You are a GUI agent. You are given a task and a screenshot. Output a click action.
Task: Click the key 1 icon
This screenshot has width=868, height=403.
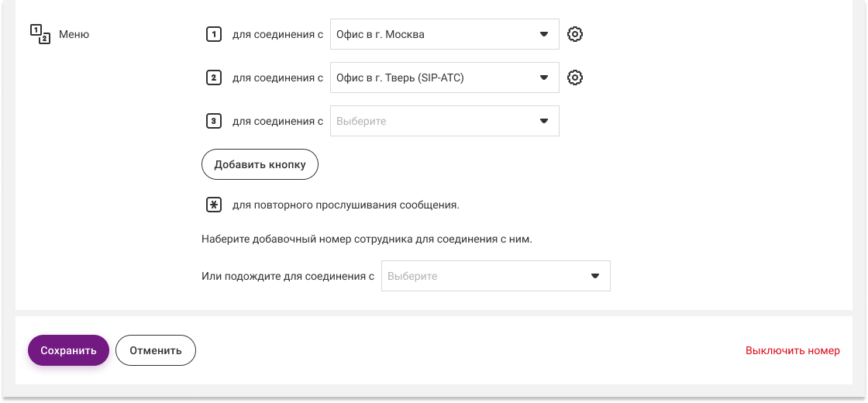click(x=214, y=34)
